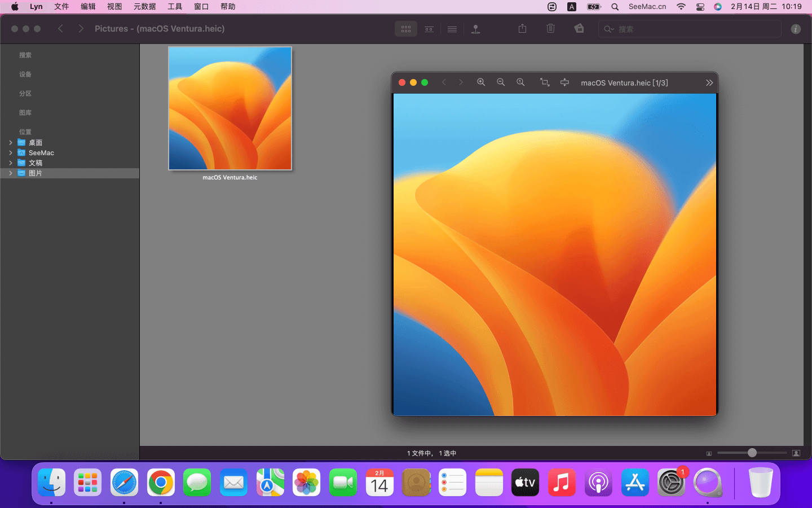Expand the 桌面 folder in sidebar
Image resolution: width=812 pixels, height=508 pixels.
click(x=11, y=143)
